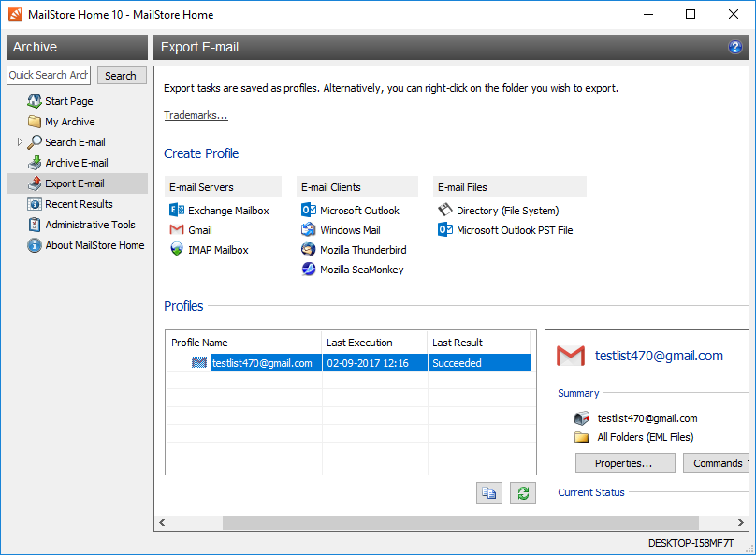This screenshot has width=756, height=555.
Task: Click the Exchange Mailbox icon
Action: tap(177, 211)
